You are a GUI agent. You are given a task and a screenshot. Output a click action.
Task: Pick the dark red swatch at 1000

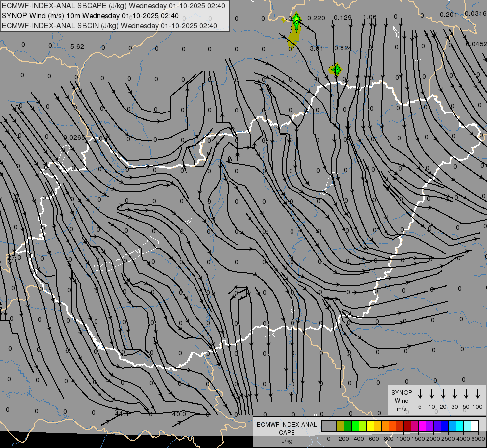pos(407,426)
